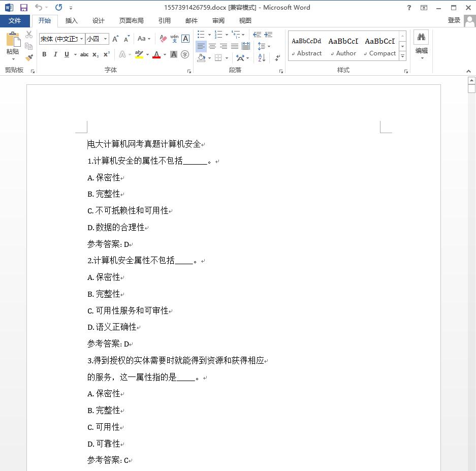Select the strikethrough icon

(x=84, y=54)
